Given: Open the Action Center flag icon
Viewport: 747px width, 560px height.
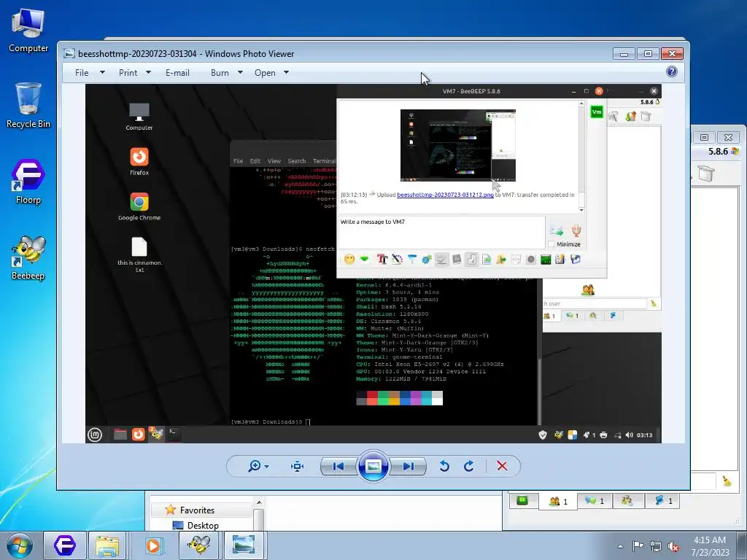Looking at the screenshot, I should point(638,546).
